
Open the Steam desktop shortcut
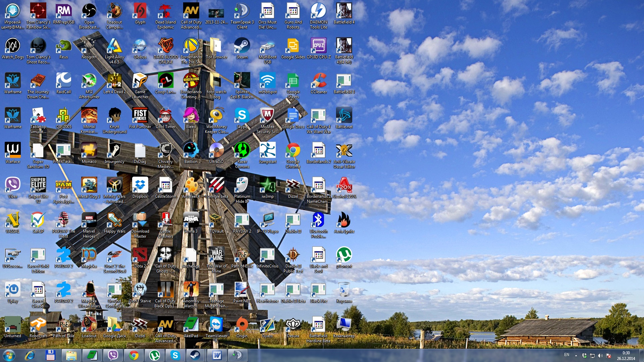pos(242,49)
